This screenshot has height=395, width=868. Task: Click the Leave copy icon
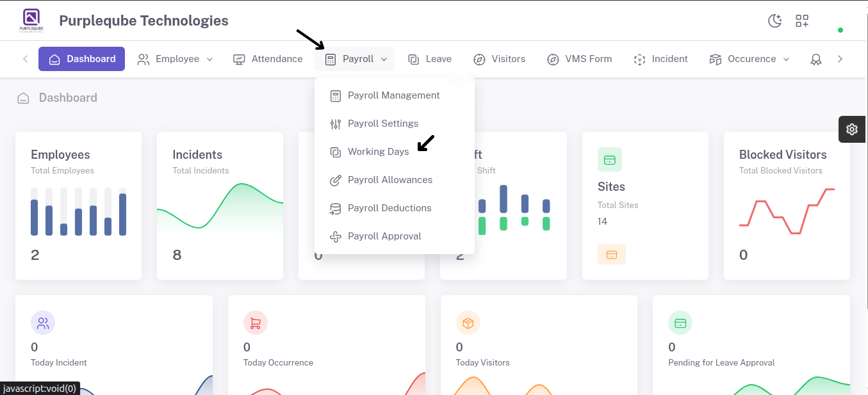click(414, 60)
